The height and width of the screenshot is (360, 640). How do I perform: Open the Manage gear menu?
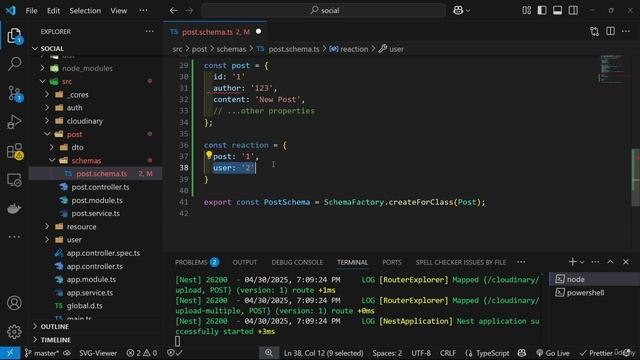pyautogui.click(x=14, y=331)
